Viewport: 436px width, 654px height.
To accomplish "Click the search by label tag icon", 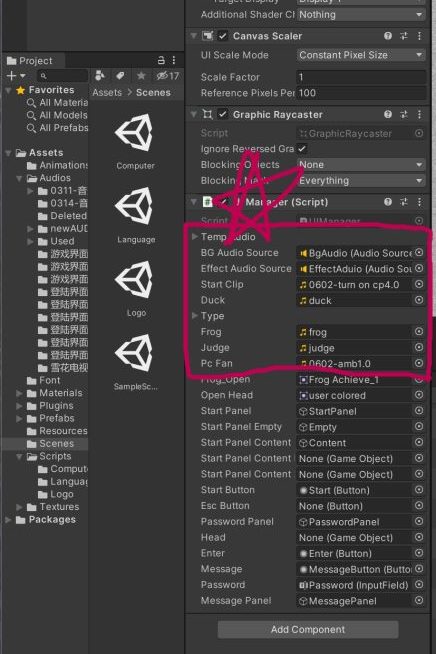I will (121, 75).
